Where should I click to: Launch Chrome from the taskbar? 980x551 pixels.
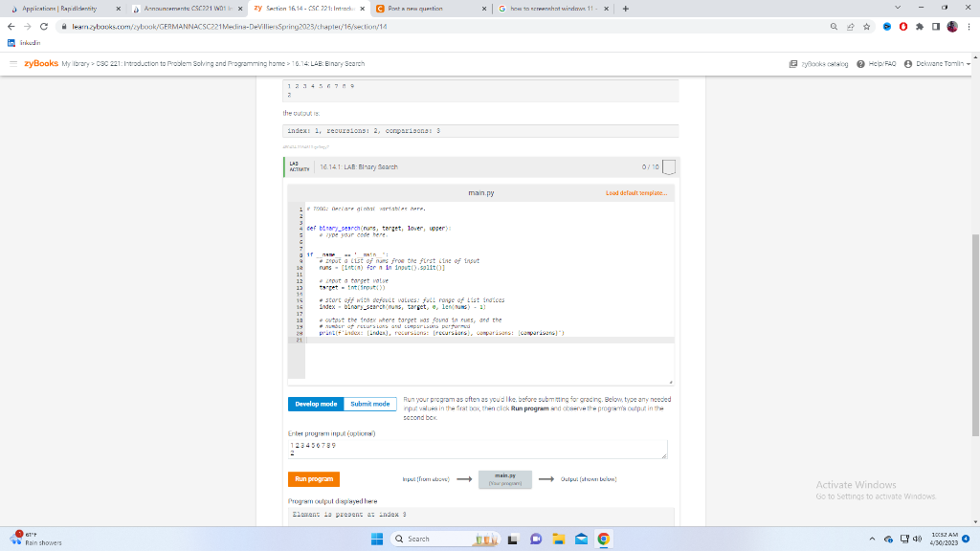(603, 540)
